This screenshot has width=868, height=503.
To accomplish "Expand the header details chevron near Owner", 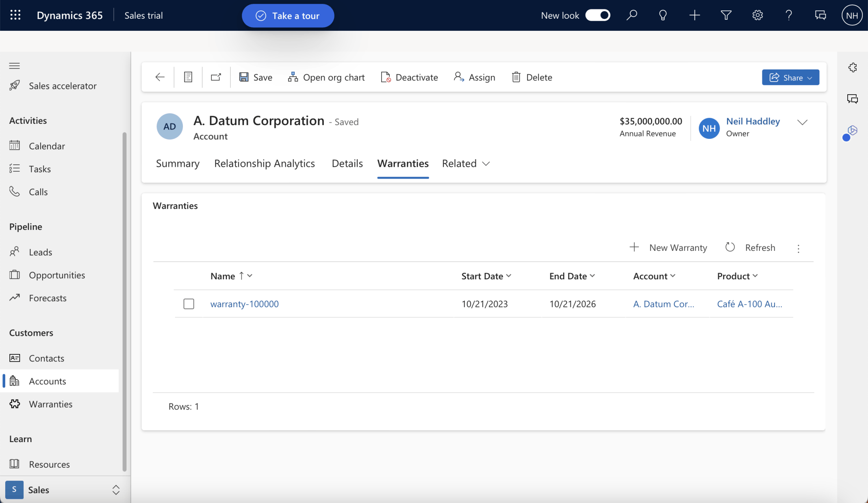I will [x=802, y=122].
